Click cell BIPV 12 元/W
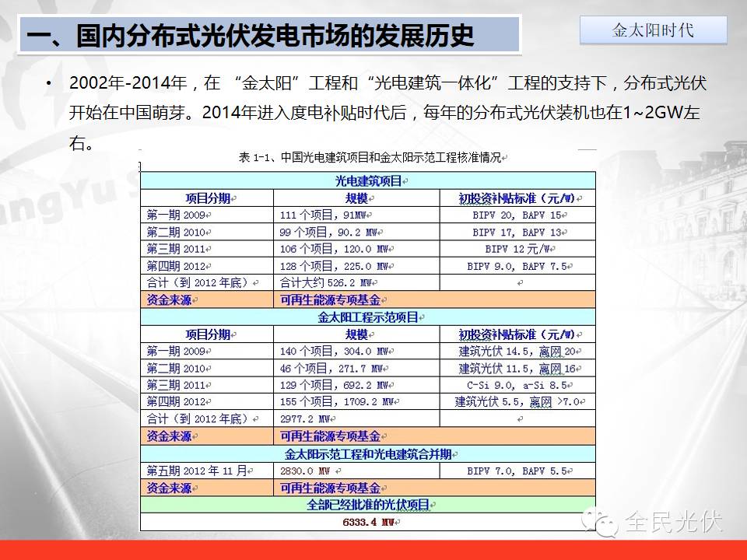 click(x=518, y=249)
